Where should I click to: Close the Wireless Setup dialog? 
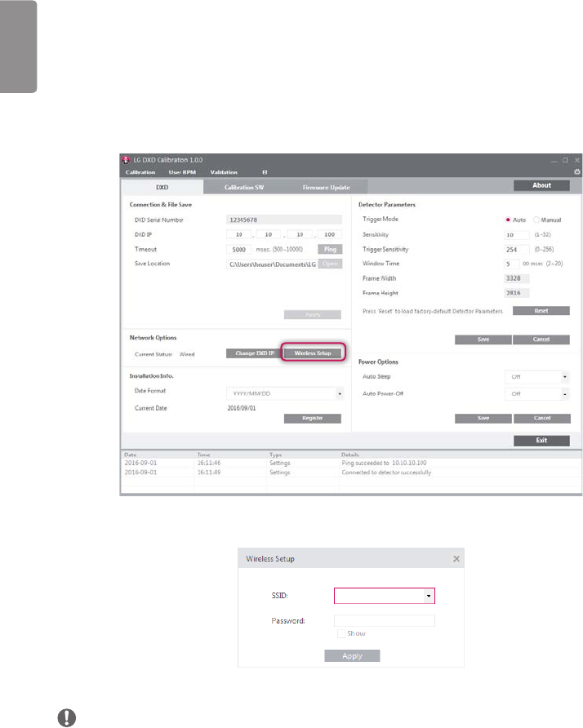(456, 559)
